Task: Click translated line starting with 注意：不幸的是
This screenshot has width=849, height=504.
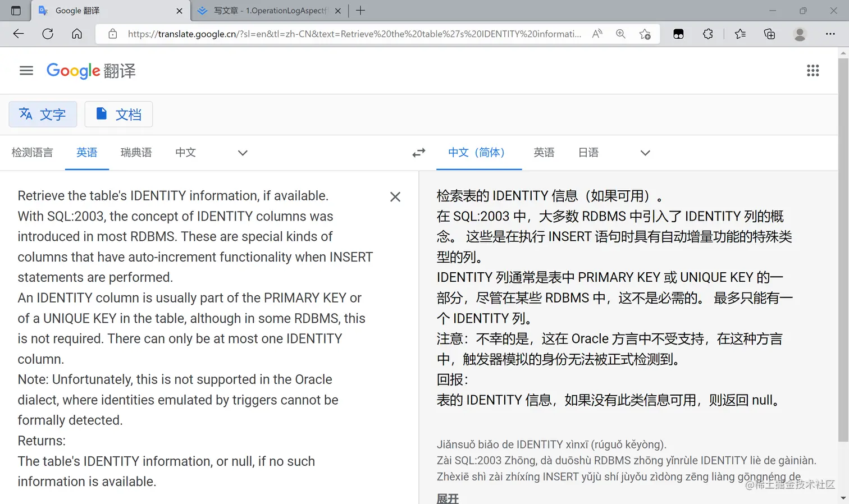Action: 610,339
